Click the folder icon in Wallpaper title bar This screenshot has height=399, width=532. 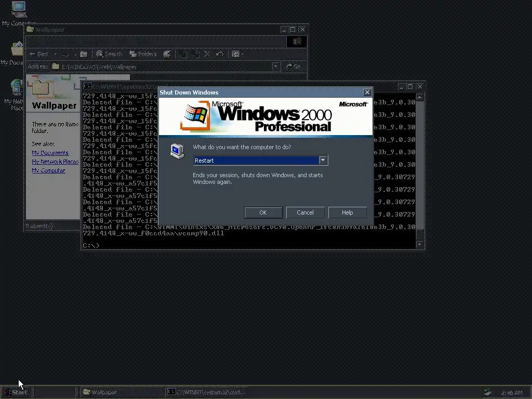30,30
